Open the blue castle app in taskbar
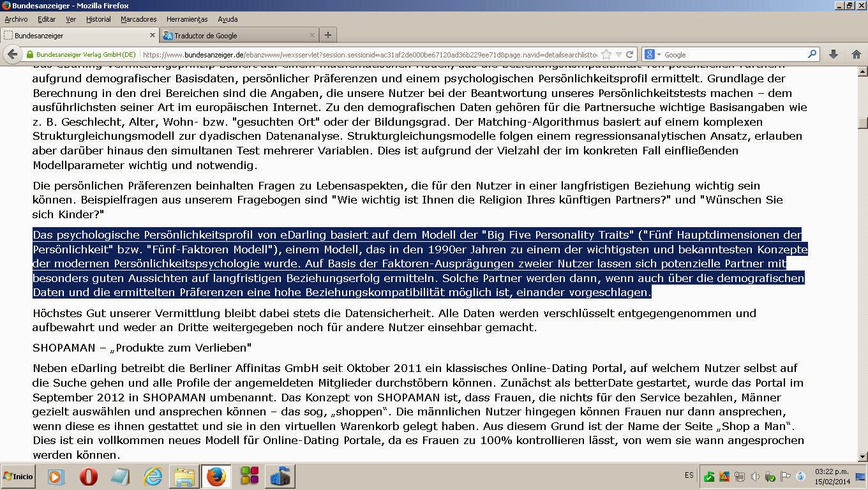Viewport: 868px width, 490px height. click(x=280, y=477)
